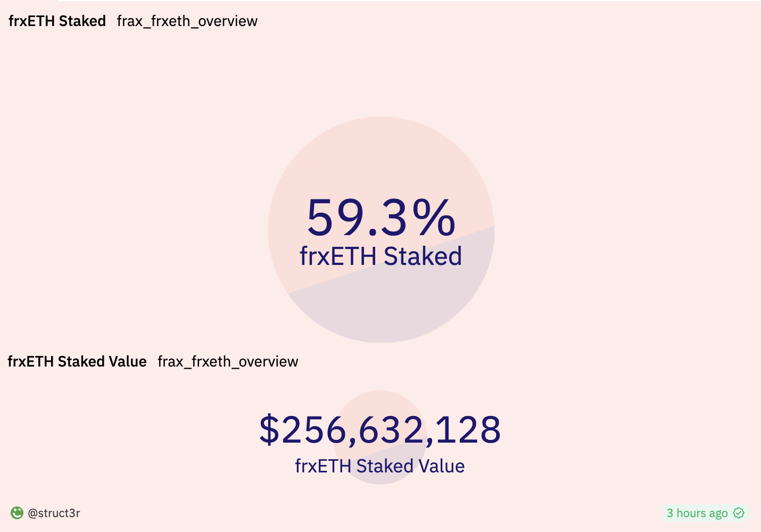Open frax_frxeth_overview link beside Staked Value
This screenshot has height=532, width=761.
coord(228,362)
